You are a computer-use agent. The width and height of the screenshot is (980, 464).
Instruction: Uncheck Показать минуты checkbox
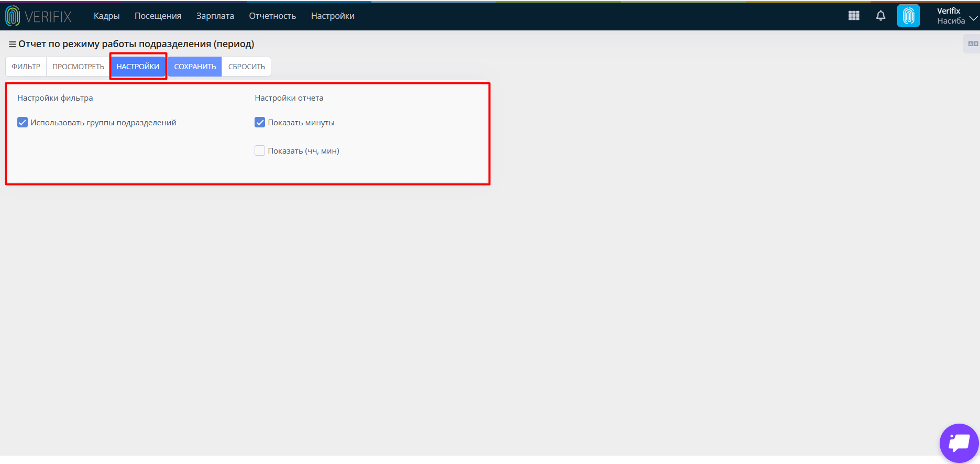(x=260, y=122)
